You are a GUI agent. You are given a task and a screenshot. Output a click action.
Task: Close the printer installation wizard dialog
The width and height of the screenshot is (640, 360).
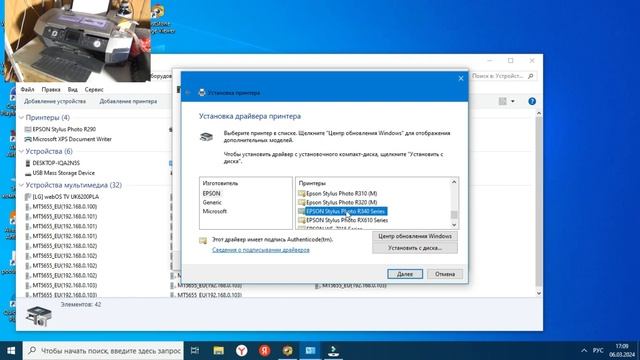(461, 78)
